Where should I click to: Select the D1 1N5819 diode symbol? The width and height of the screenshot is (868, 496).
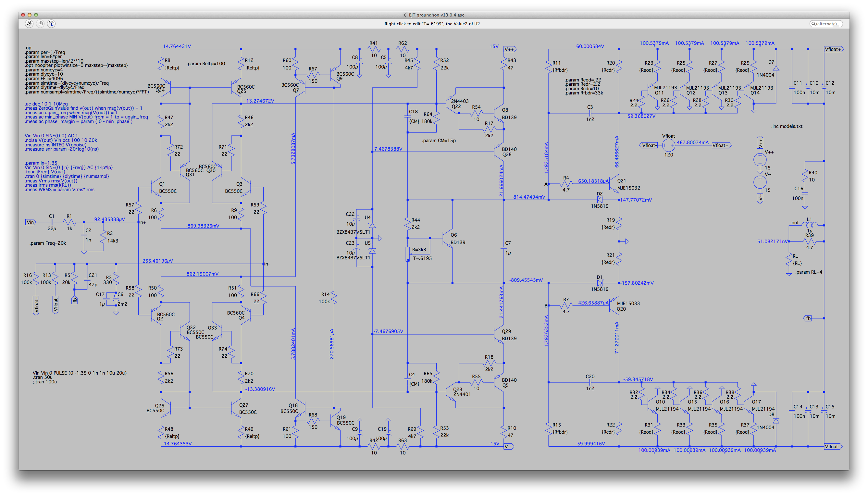pyautogui.click(x=600, y=283)
